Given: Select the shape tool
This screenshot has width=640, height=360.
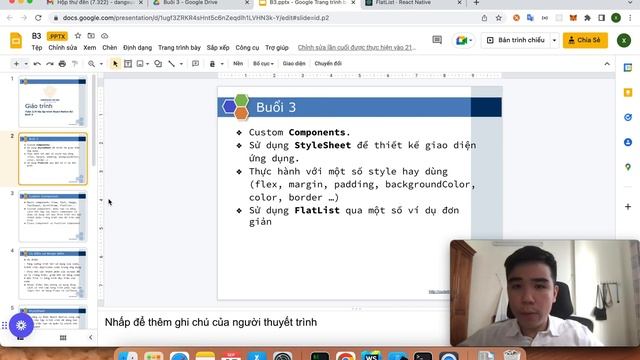Looking at the screenshot, I should [158, 64].
